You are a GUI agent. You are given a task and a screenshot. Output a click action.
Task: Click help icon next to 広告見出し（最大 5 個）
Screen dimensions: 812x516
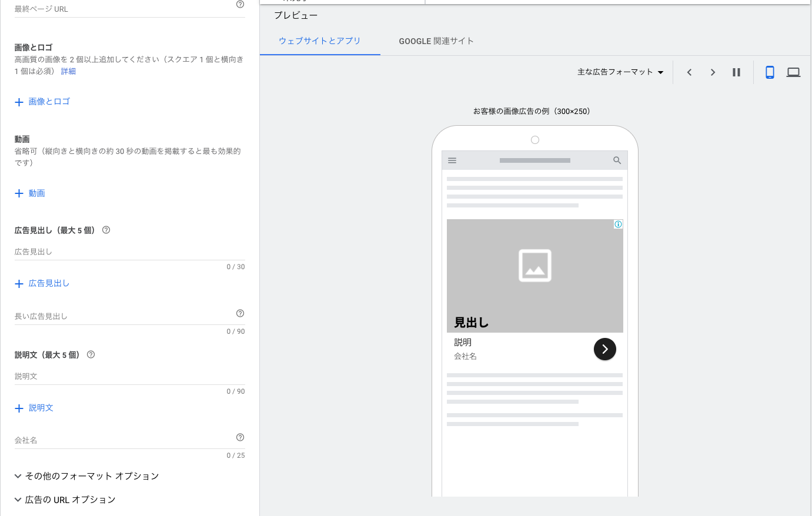pyautogui.click(x=106, y=230)
